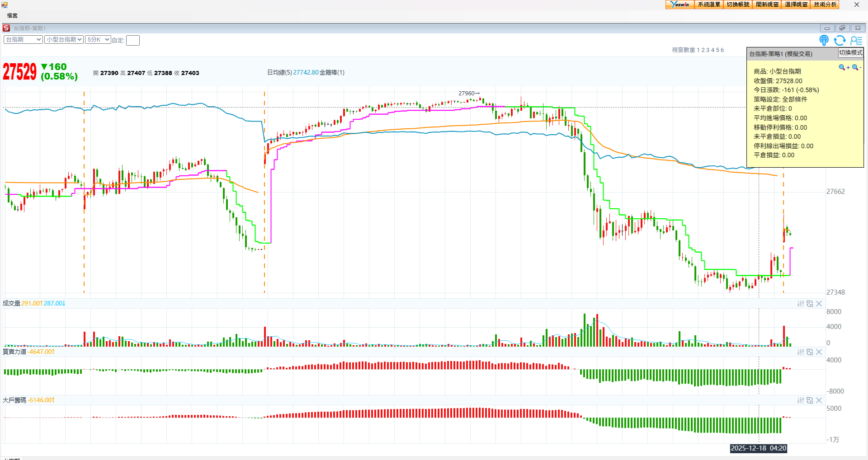868x460 pixels.
Task: Close the 成交量 volume panel
Action: (x=819, y=304)
